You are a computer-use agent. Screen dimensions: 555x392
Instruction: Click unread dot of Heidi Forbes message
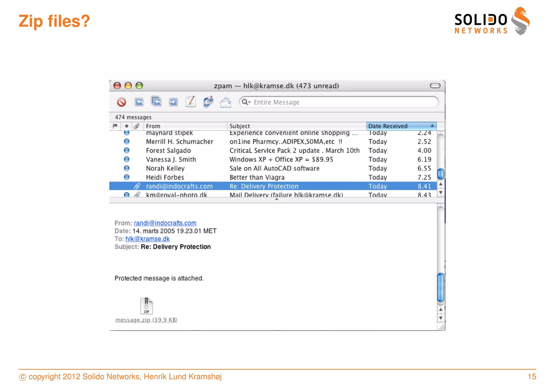coord(127,177)
